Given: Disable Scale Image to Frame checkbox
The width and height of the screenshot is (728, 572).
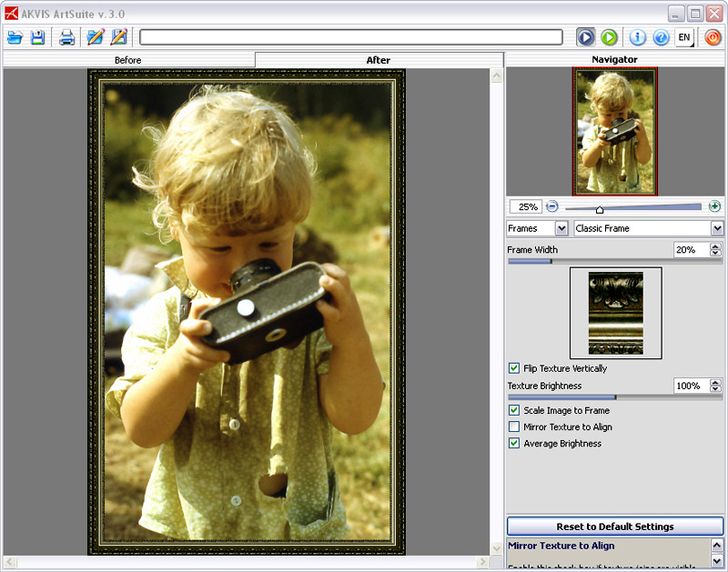Looking at the screenshot, I should (x=514, y=410).
